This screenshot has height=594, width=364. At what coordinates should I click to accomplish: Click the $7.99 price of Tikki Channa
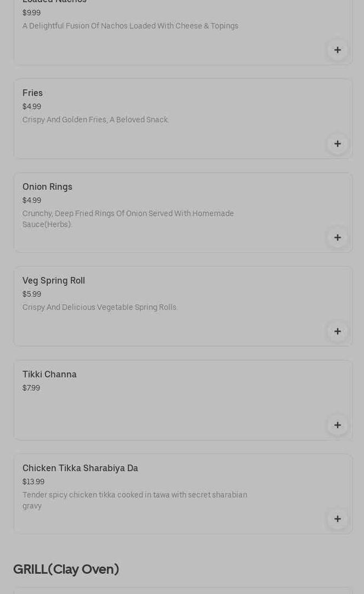coord(31,388)
